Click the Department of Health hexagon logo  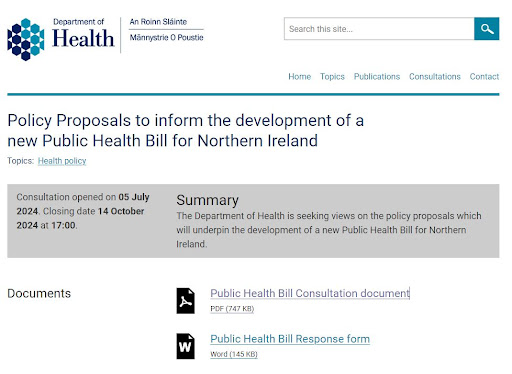[x=26, y=39]
